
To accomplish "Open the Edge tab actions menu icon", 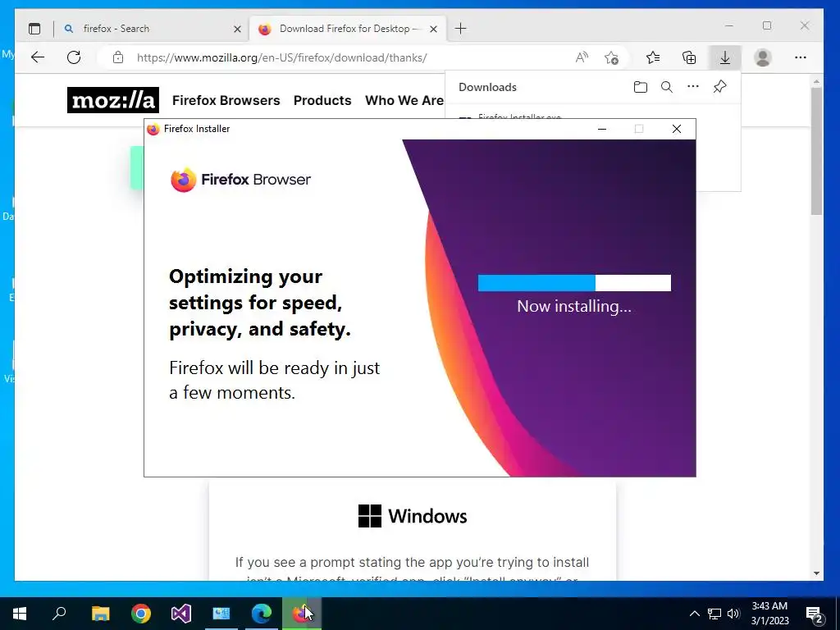I will (34, 29).
